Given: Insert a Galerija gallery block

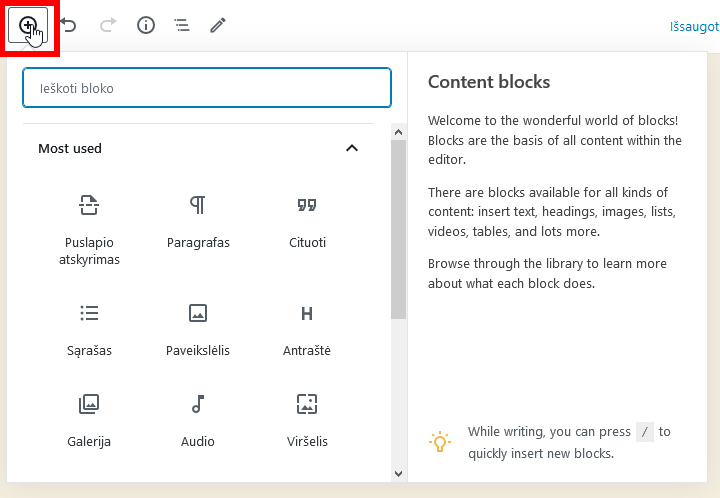Looking at the screenshot, I should [89, 420].
